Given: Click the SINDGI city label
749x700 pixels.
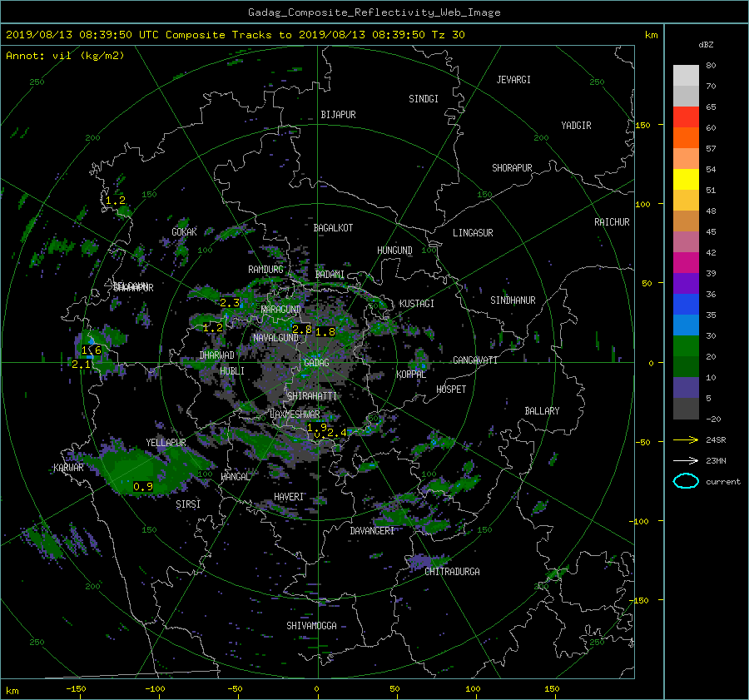Looking at the screenshot, I should (424, 99).
